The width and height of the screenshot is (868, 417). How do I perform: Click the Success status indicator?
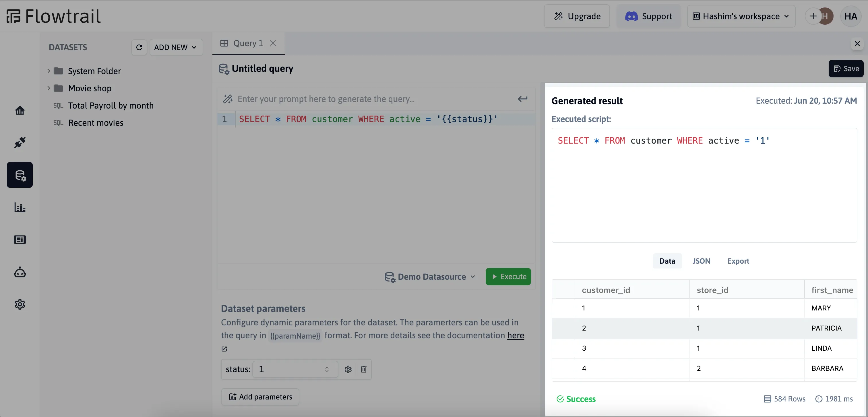tap(576, 399)
